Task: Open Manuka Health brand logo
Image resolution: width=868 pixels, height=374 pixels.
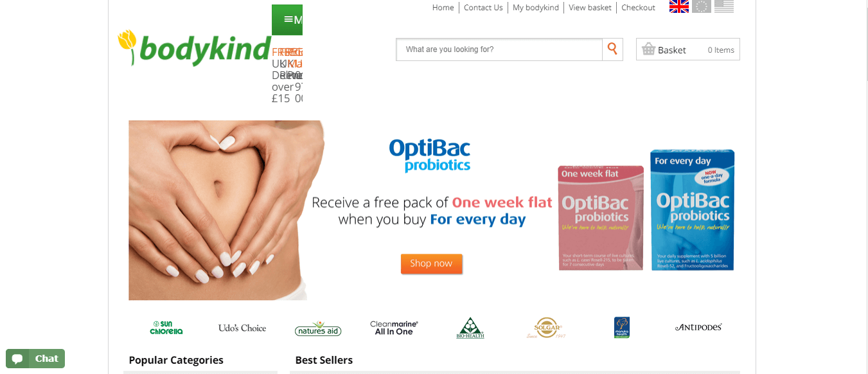Action: click(622, 328)
